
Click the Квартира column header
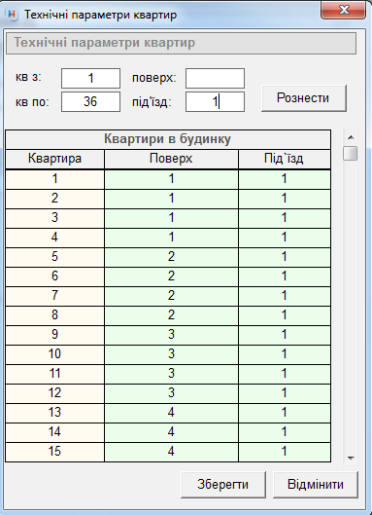point(55,159)
